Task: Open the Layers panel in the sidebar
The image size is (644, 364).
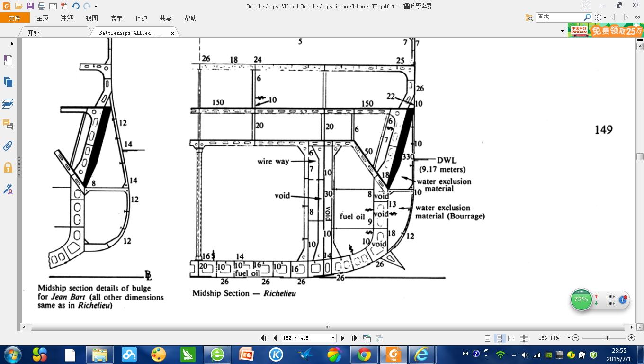Action: click(8, 103)
